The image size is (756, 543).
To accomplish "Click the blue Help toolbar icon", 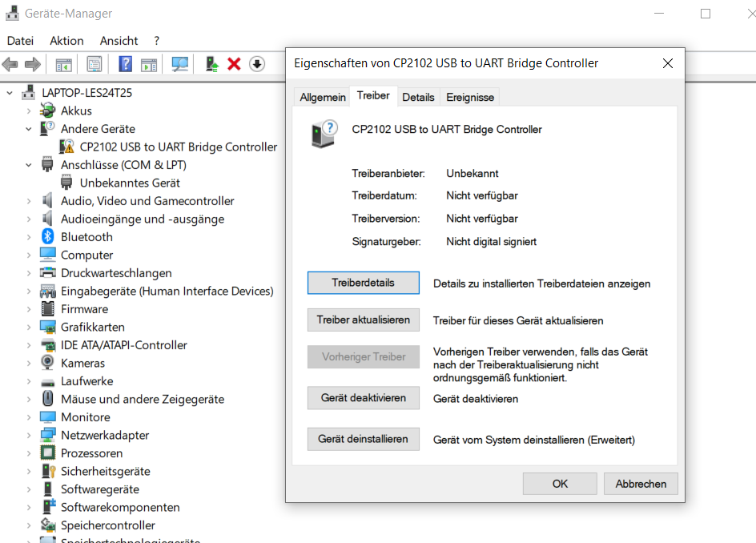I will coord(125,64).
